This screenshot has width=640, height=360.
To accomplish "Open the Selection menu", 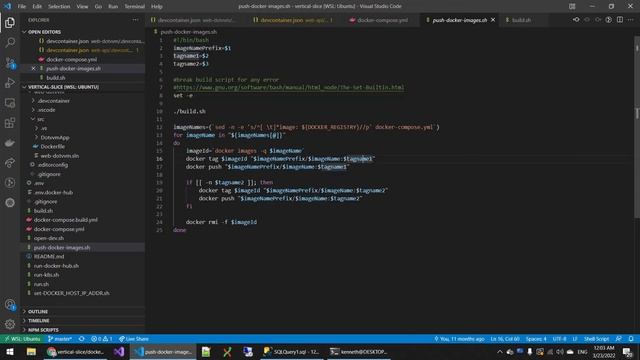I will pyautogui.click(x=59, y=6).
